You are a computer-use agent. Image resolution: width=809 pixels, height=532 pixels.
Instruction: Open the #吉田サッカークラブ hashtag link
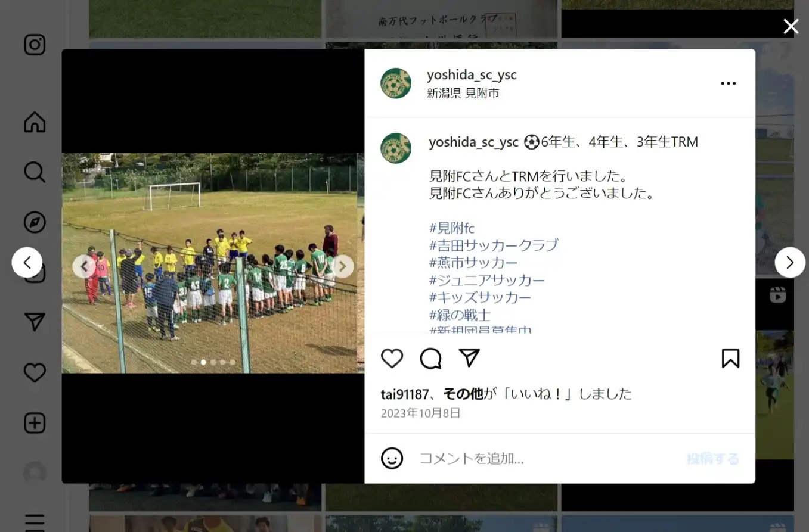coord(494,245)
